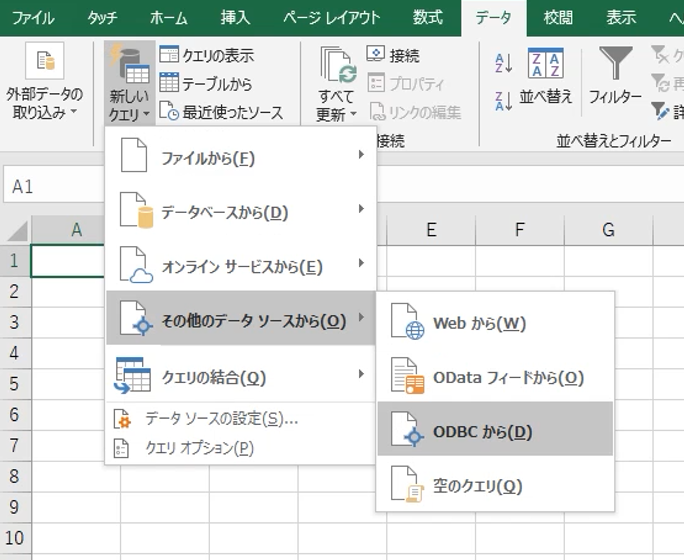Click the ファイルから page icon

click(134, 155)
